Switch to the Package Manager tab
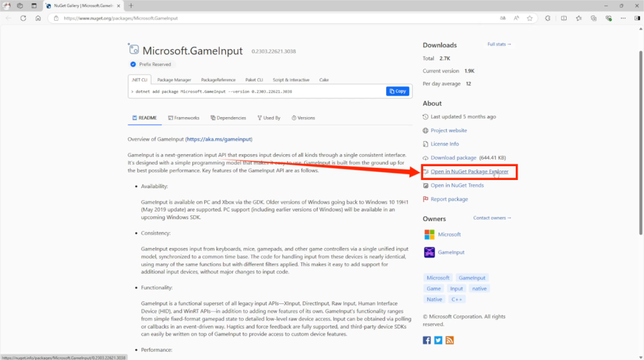Screen dimensions: 644x360 click(x=174, y=80)
